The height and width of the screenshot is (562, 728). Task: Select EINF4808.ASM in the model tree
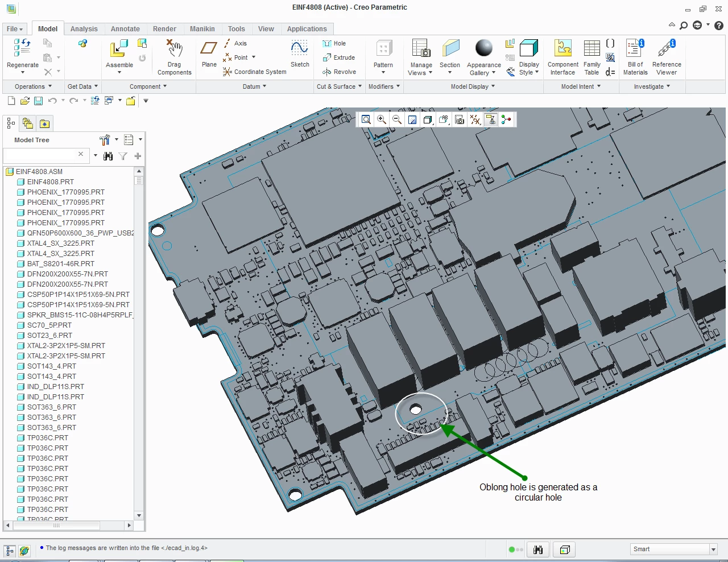[39, 172]
